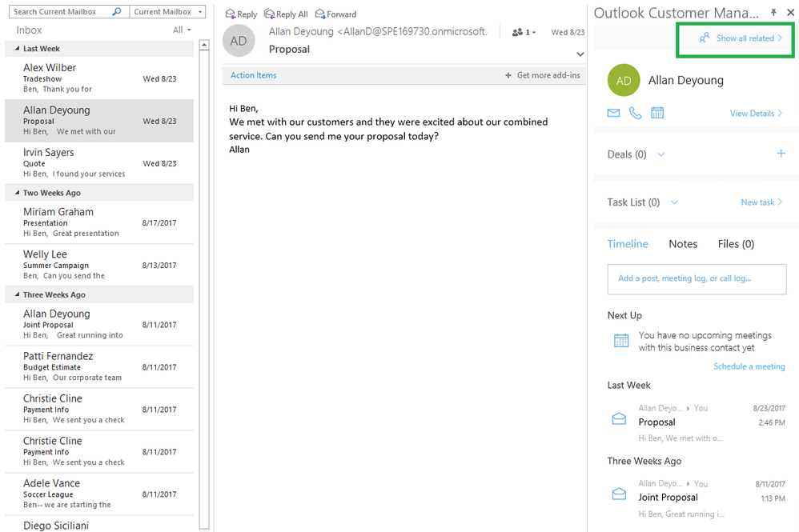
Task: Click the green AD contact avatar
Action: [624, 81]
